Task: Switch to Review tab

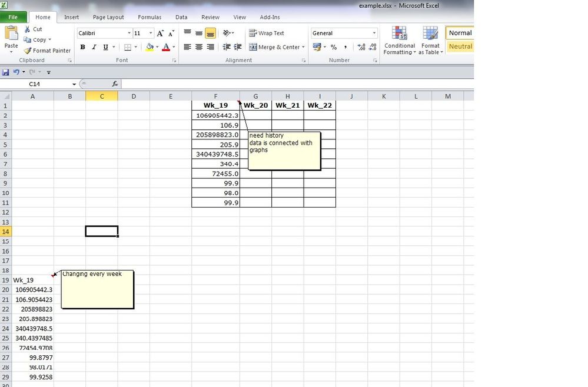Action: (x=210, y=17)
